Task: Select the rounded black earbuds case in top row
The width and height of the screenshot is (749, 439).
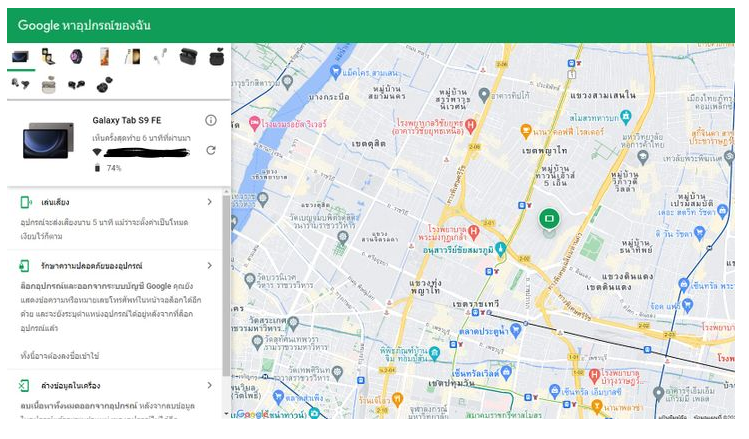Action: (x=217, y=57)
